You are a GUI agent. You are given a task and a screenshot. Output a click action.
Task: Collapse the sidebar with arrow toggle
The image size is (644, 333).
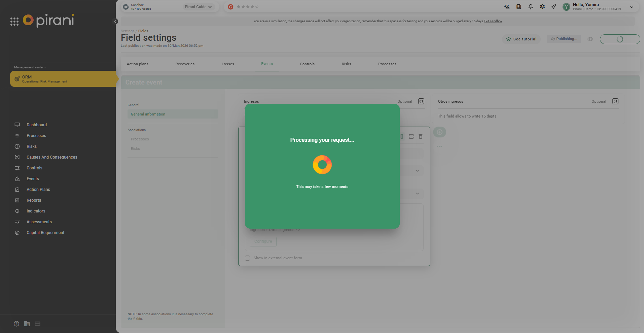point(115,22)
